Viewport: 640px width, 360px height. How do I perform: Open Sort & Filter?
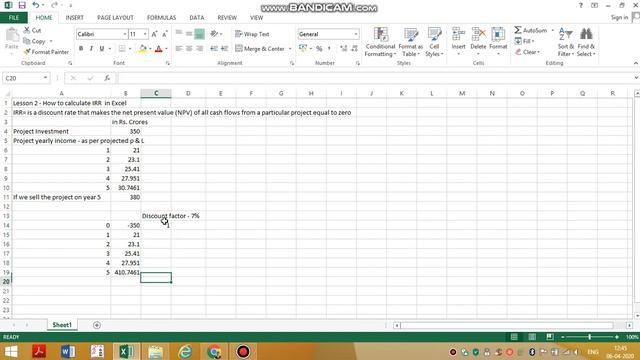click(x=566, y=42)
